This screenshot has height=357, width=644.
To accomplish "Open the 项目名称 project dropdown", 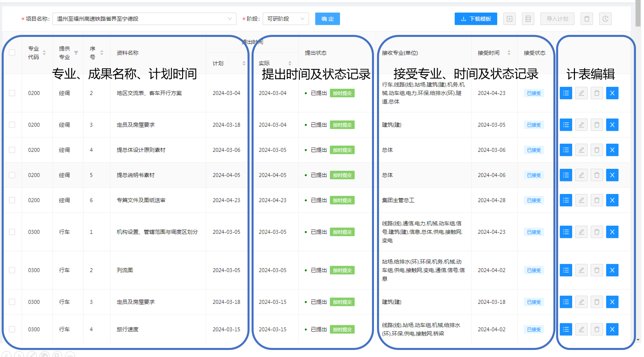I will tap(144, 19).
